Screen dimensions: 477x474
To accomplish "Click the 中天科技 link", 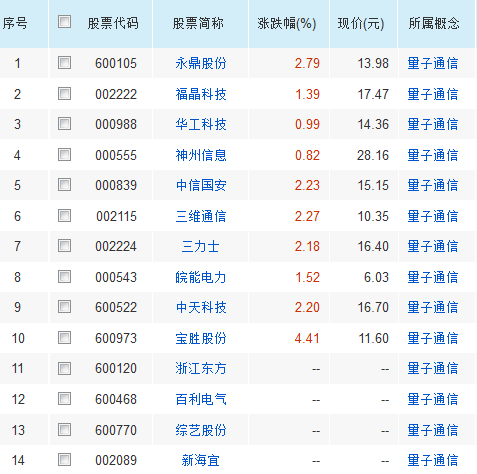I will point(201,307).
